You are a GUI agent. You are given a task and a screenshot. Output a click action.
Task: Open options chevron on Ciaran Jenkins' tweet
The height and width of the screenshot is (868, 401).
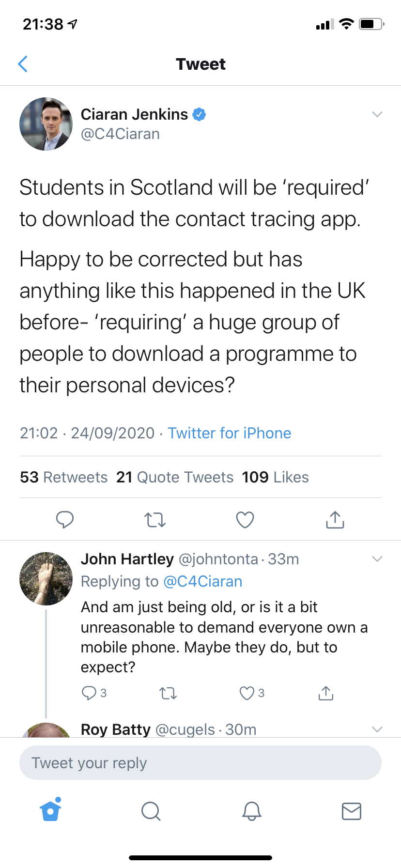pos(377,114)
